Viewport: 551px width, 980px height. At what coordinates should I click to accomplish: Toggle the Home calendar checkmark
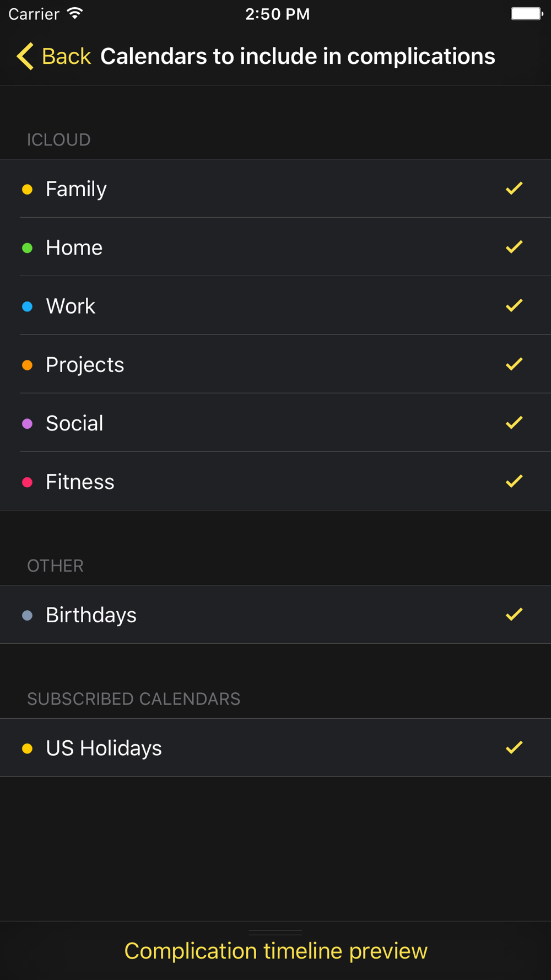(514, 247)
